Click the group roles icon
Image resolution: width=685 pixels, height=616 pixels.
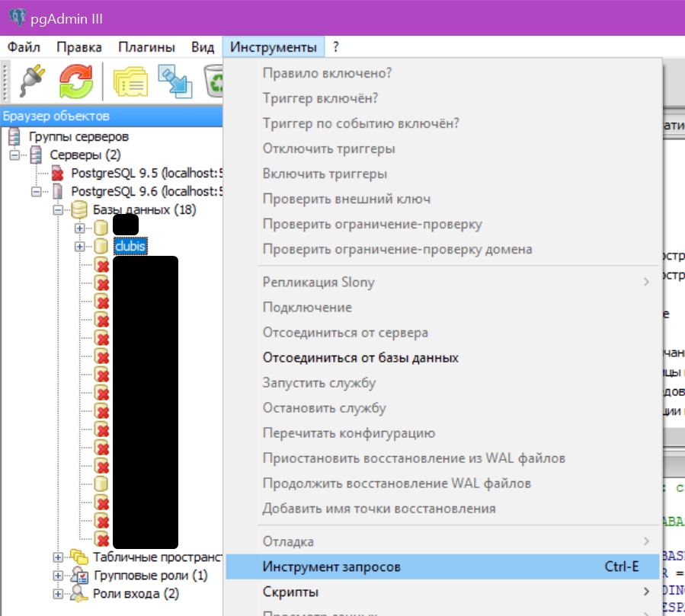(x=80, y=575)
